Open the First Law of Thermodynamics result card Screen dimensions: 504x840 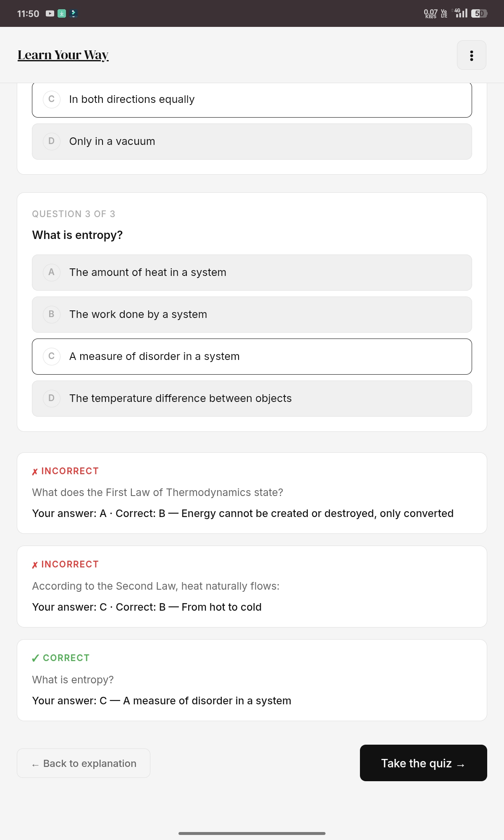click(252, 493)
